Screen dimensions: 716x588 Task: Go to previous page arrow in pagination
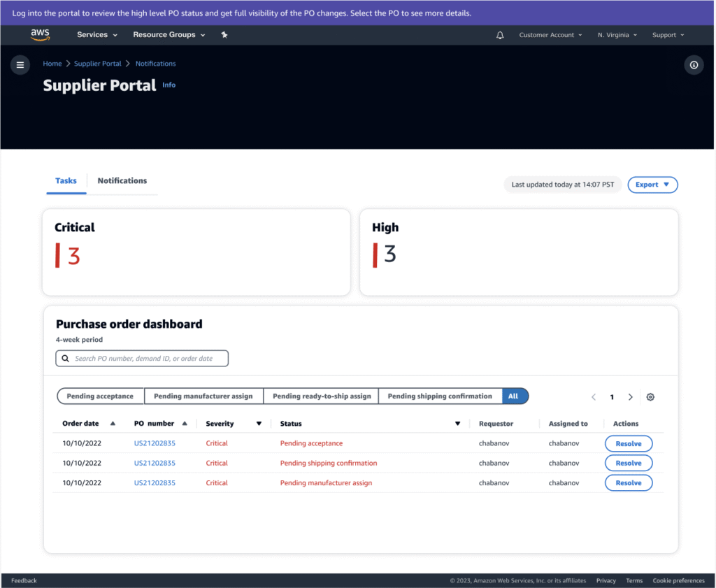(x=594, y=397)
